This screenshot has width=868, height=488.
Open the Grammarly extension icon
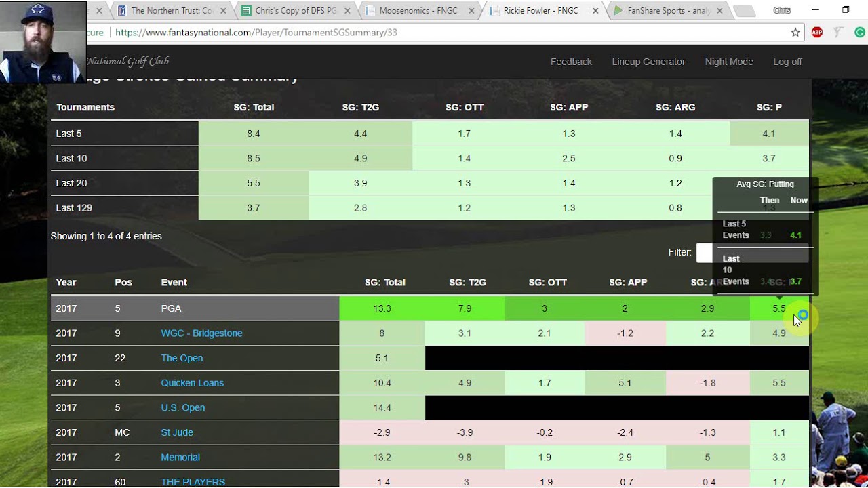click(859, 33)
